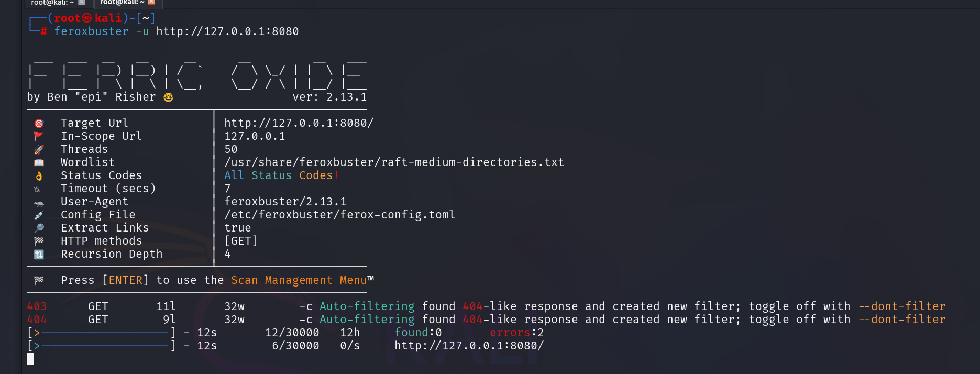Click the emoji beside Timeout (secs)
This screenshot has width=980, height=374.
click(37, 190)
